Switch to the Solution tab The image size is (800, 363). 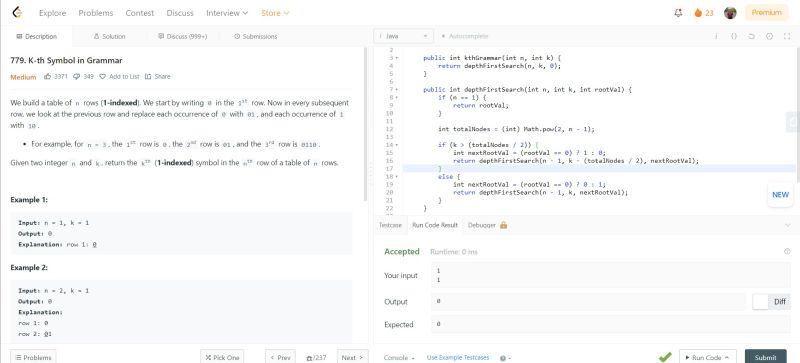(x=110, y=36)
